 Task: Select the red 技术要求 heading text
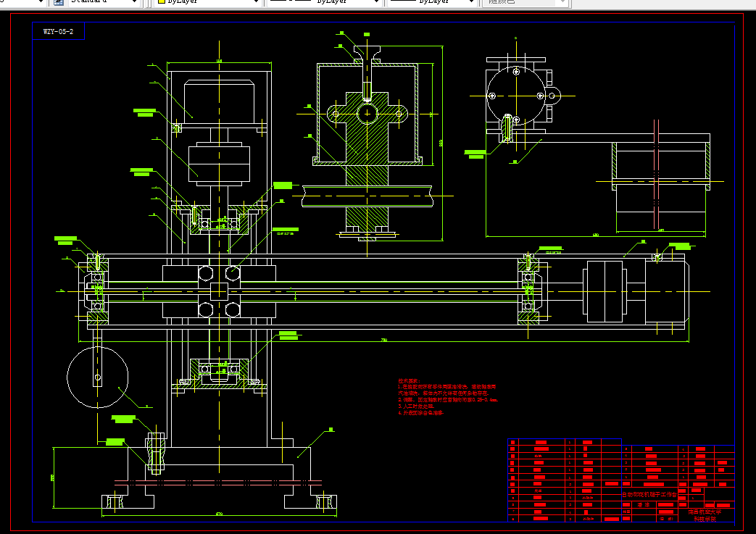(x=410, y=381)
